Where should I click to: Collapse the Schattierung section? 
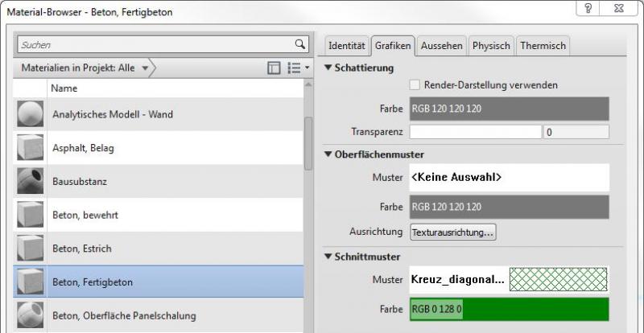click(328, 68)
